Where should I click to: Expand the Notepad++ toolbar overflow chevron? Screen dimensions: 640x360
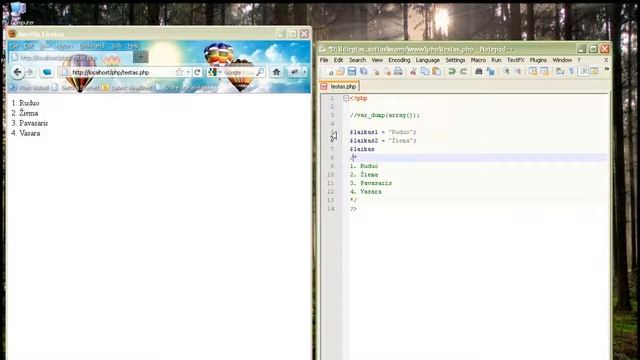pyautogui.click(x=607, y=69)
